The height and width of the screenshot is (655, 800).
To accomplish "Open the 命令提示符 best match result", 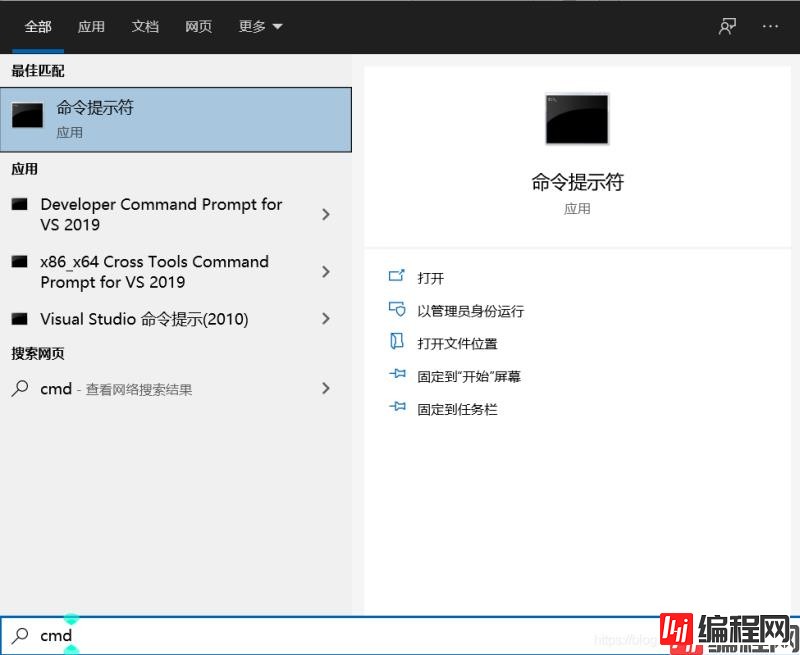I will point(175,119).
